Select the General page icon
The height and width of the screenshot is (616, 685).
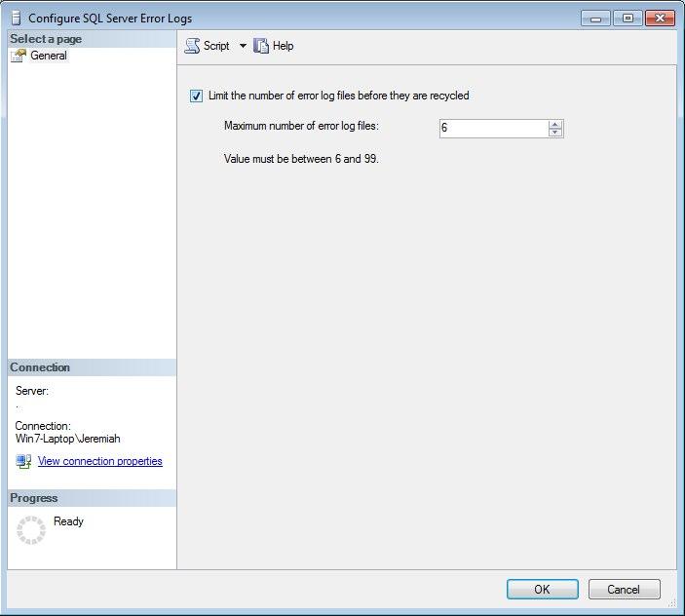tap(19, 56)
